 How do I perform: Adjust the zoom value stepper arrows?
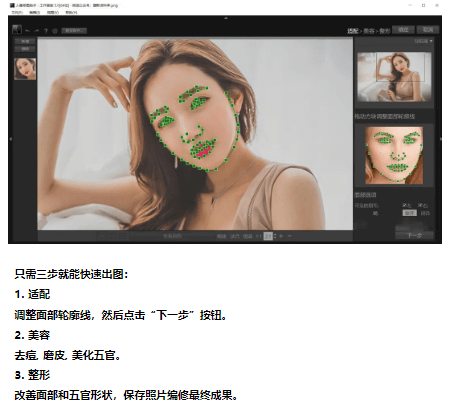275,236
